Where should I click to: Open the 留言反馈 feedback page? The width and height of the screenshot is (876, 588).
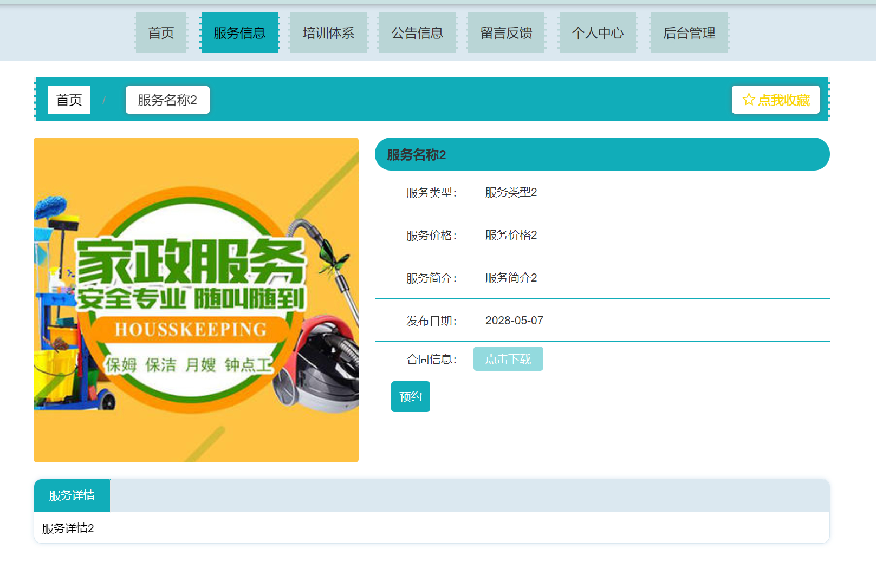click(506, 32)
